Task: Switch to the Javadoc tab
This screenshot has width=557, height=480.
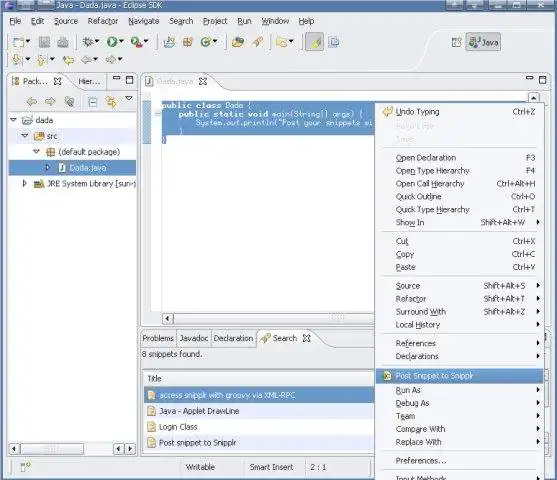Action: pos(194,338)
